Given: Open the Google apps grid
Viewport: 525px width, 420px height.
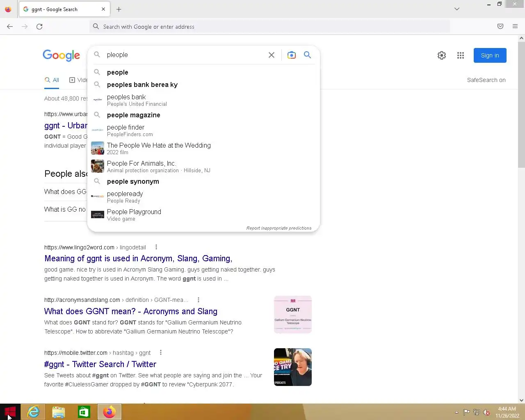Looking at the screenshot, I should tap(461, 55).
